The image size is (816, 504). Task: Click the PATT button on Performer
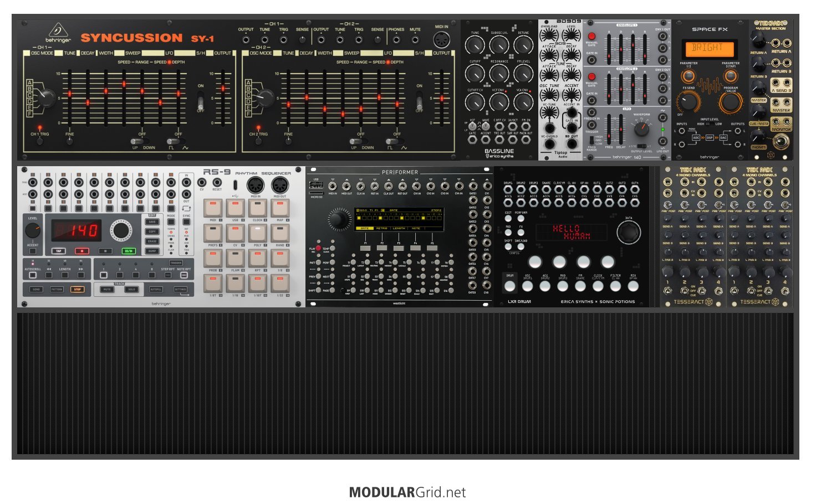coord(319,263)
